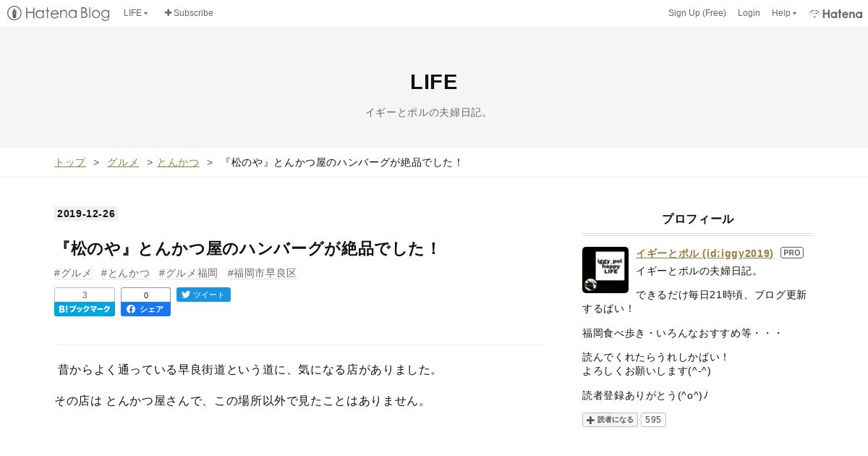The height and width of the screenshot is (456, 868).
Task: Open the LIFE blog title
Action: click(x=434, y=83)
